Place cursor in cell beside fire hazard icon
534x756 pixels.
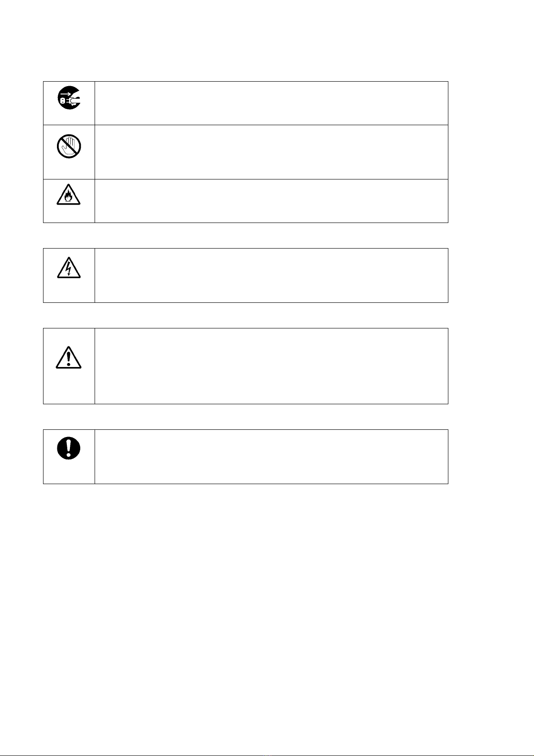271,201
